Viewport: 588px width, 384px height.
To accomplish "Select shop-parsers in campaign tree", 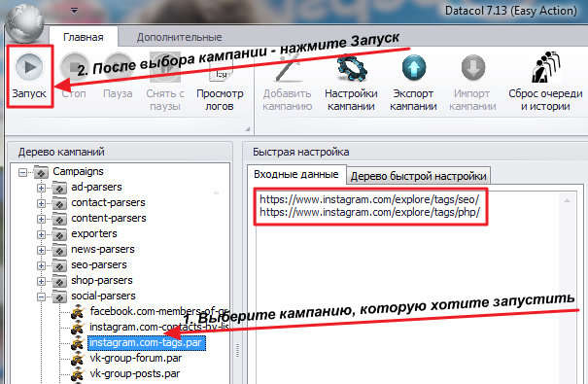I will 102,280.
